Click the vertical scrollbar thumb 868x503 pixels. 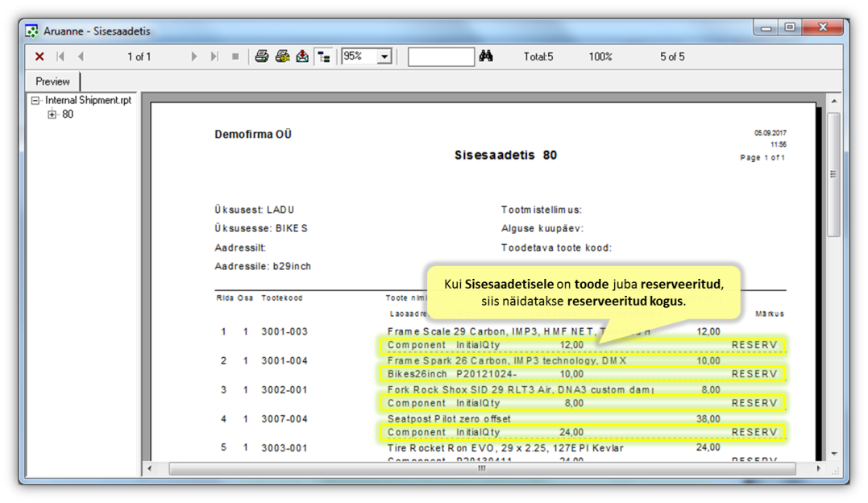(x=833, y=174)
